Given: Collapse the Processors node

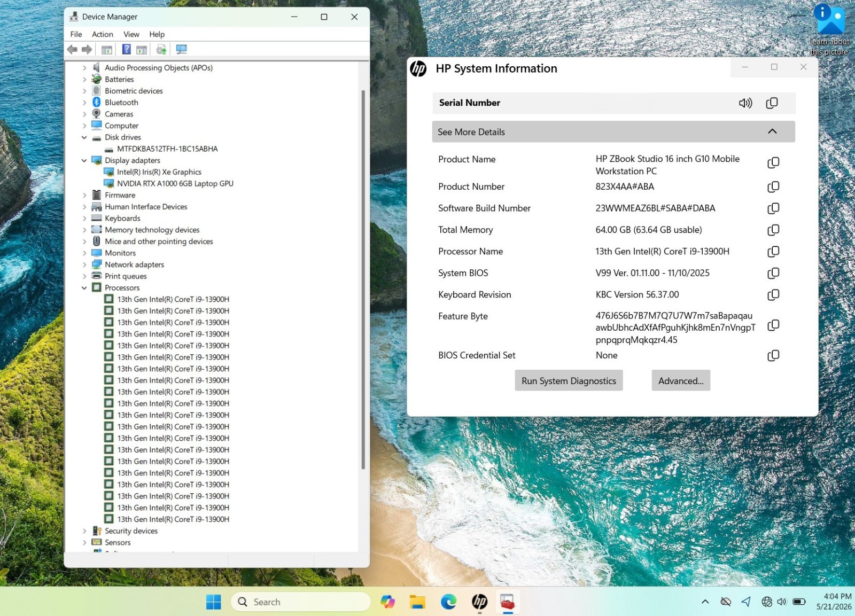Looking at the screenshot, I should pyautogui.click(x=84, y=288).
